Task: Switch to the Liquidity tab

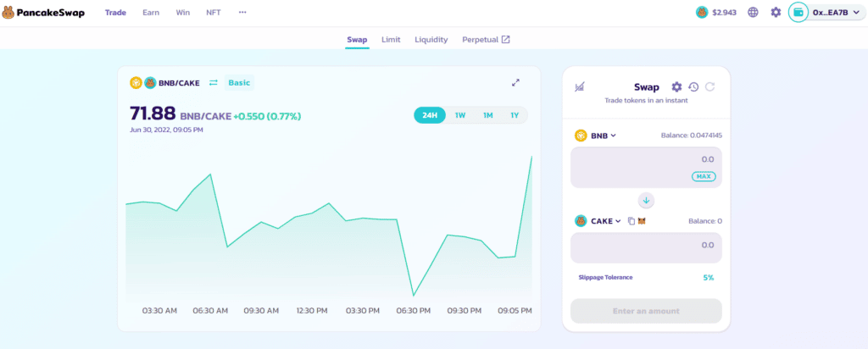Action: (431, 40)
